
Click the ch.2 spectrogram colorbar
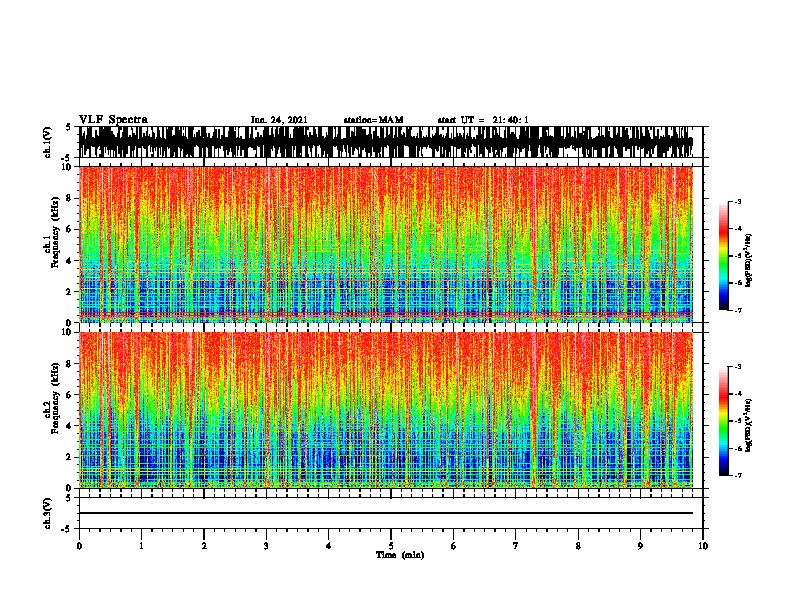coord(723,421)
